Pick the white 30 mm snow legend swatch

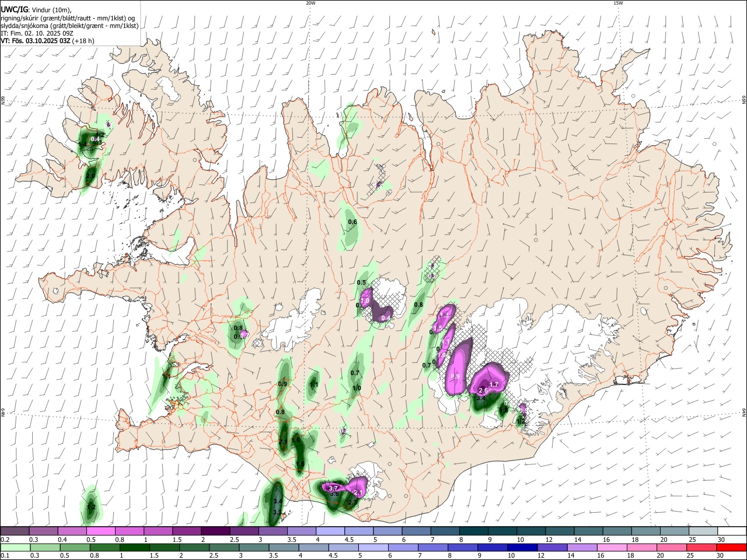point(732,531)
